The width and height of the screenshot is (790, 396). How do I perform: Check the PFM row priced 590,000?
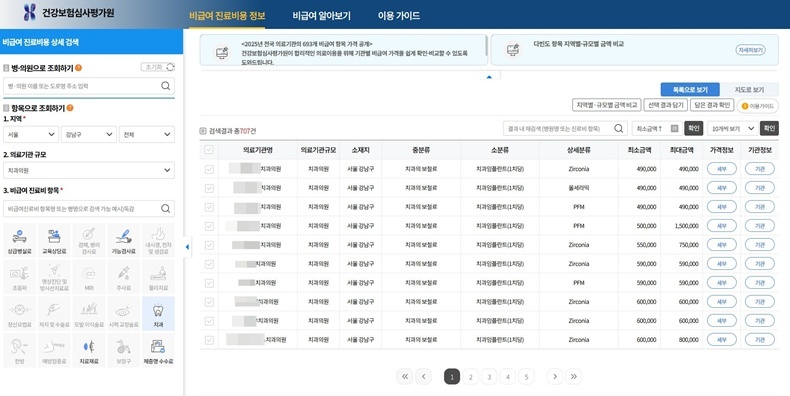click(x=209, y=283)
